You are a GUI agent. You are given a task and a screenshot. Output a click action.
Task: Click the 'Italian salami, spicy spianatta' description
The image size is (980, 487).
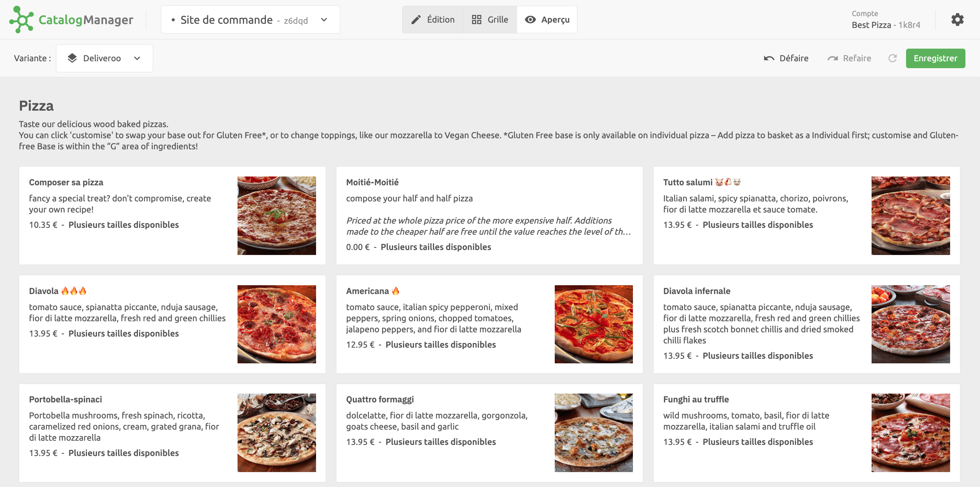756,204
